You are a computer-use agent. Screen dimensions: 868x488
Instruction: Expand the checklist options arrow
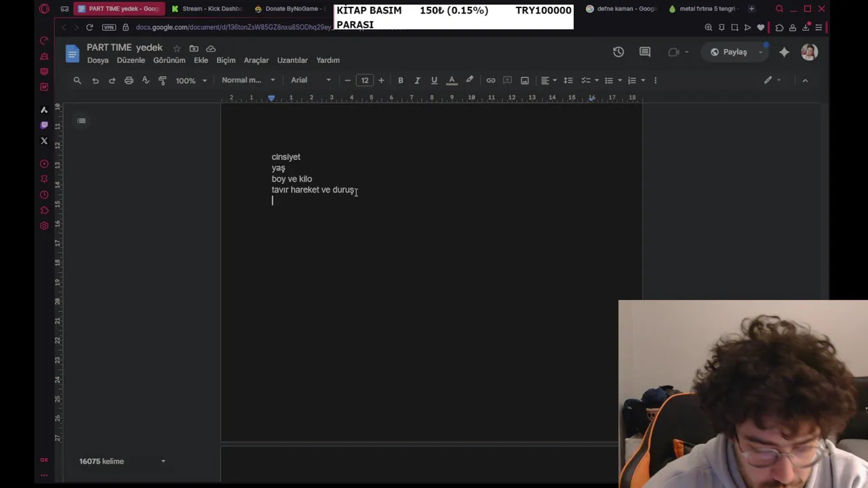pyautogui.click(x=597, y=80)
